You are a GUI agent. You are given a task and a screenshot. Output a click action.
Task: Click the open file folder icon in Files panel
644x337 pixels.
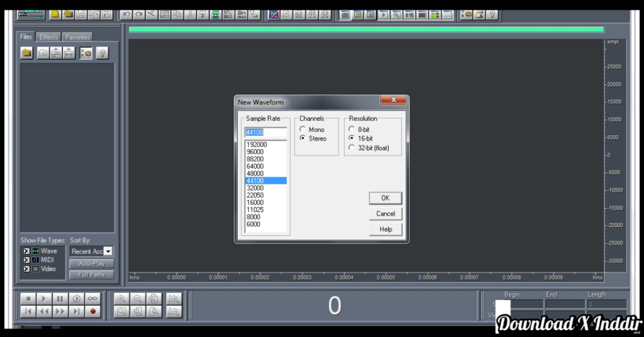click(x=27, y=53)
